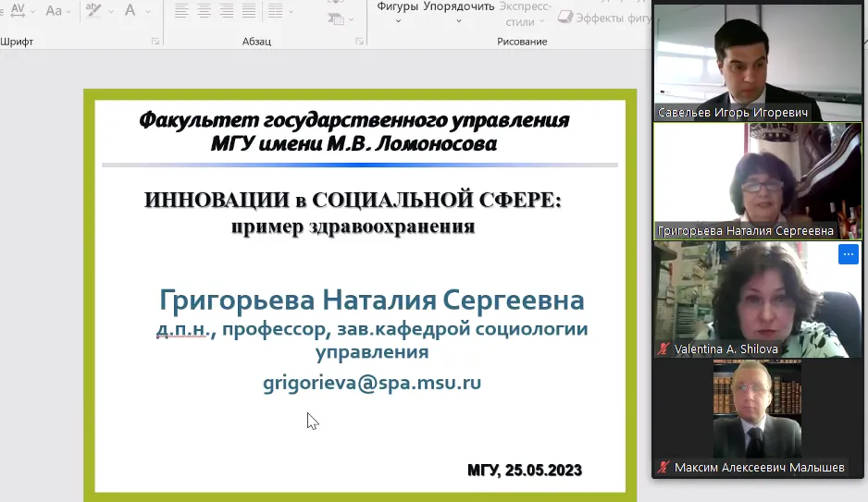Click the subtitle пример здравоохранения
This screenshot has height=502, width=868.
[x=353, y=227]
